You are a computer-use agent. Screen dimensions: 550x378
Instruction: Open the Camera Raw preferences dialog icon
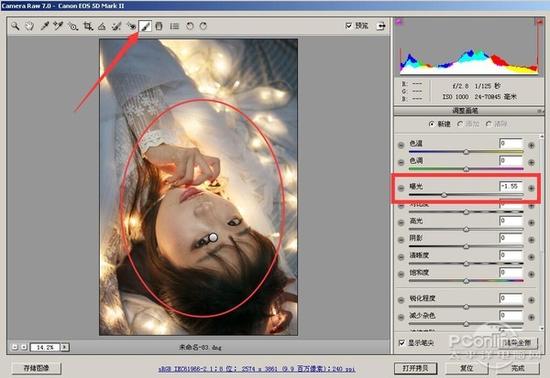point(174,26)
